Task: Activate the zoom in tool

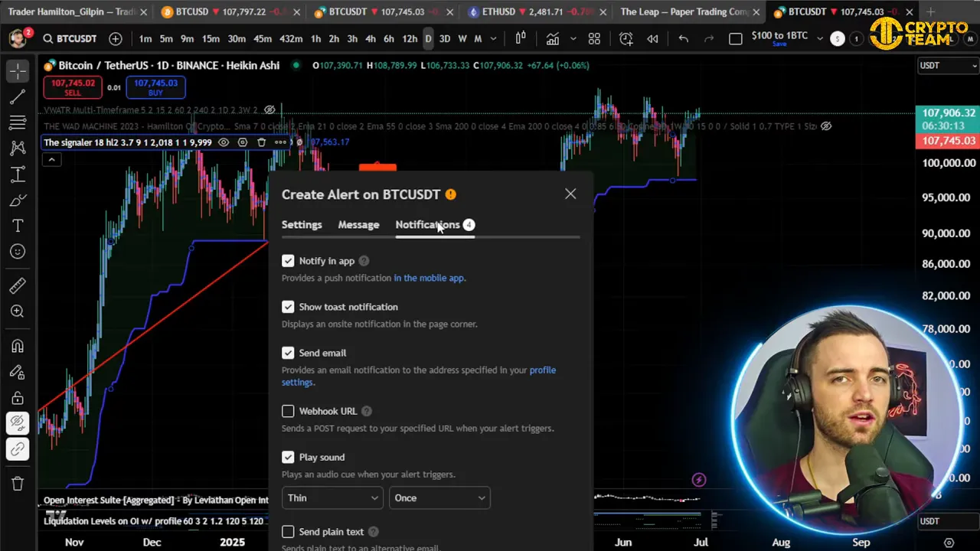Action: (18, 311)
